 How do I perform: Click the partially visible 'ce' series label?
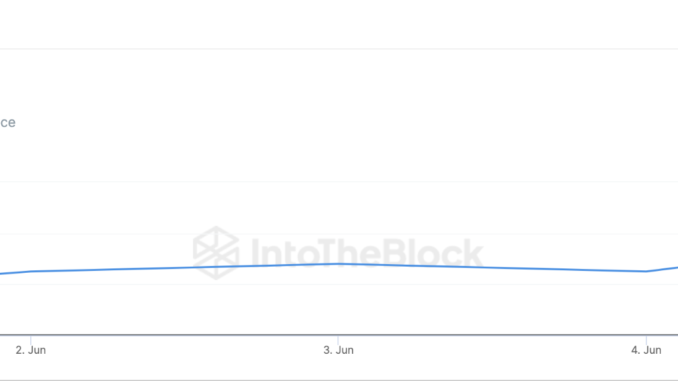(x=7, y=122)
